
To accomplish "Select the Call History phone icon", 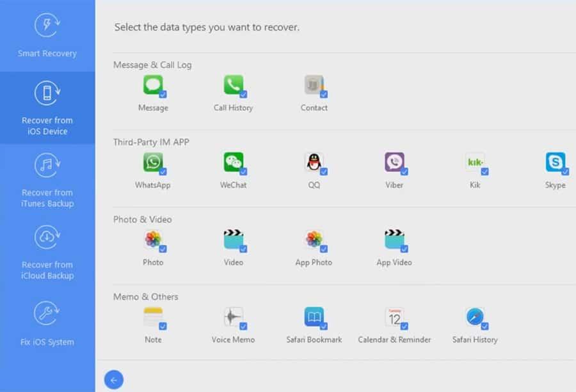I will click(x=233, y=85).
